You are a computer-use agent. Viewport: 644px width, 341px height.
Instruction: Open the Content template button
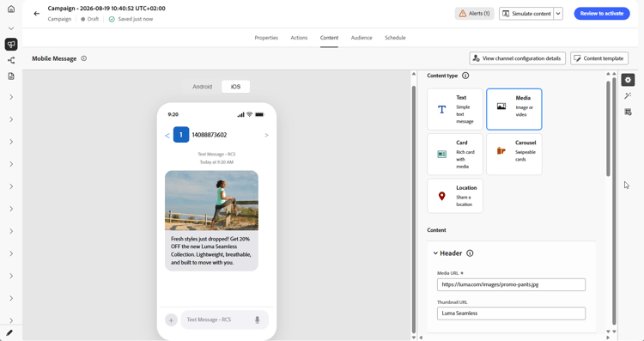click(x=599, y=58)
